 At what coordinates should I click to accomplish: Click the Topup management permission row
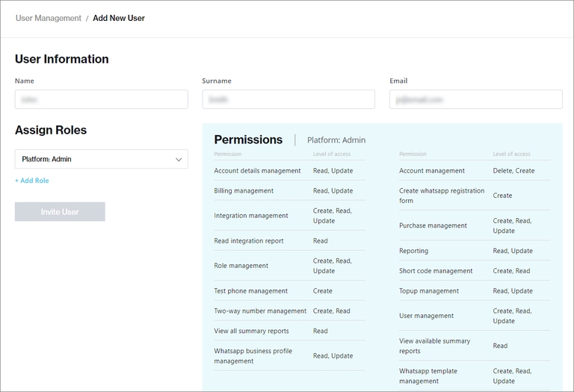429,291
